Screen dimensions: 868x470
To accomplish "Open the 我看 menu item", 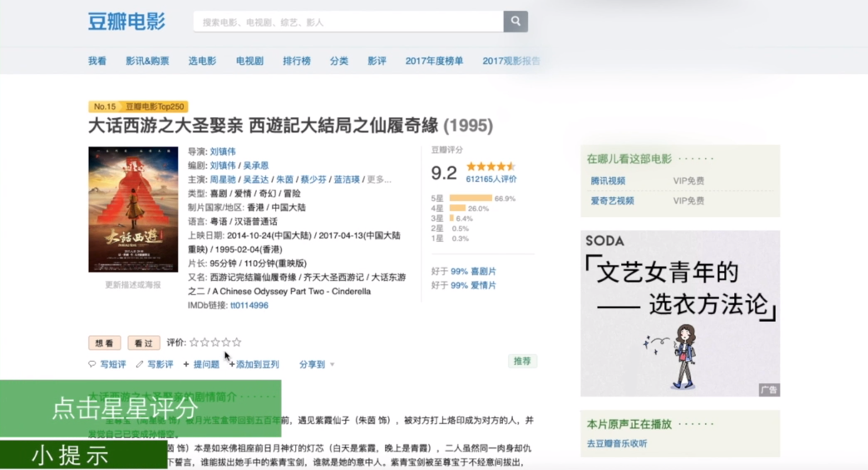I will [x=97, y=61].
